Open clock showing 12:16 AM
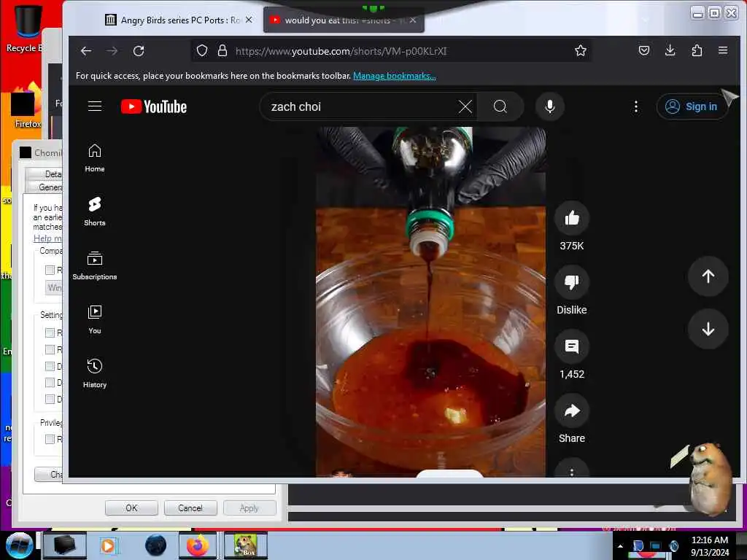 pos(709,546)
